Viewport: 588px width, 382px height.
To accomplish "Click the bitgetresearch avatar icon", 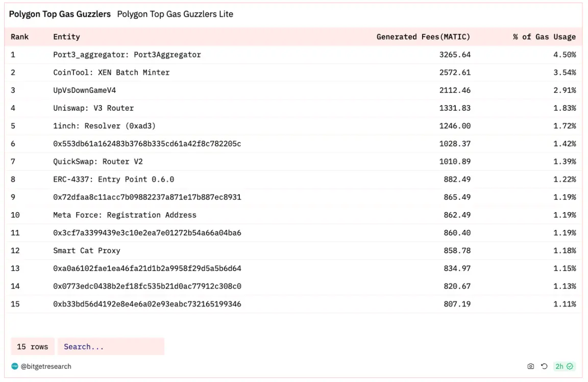I will point(15,366).
